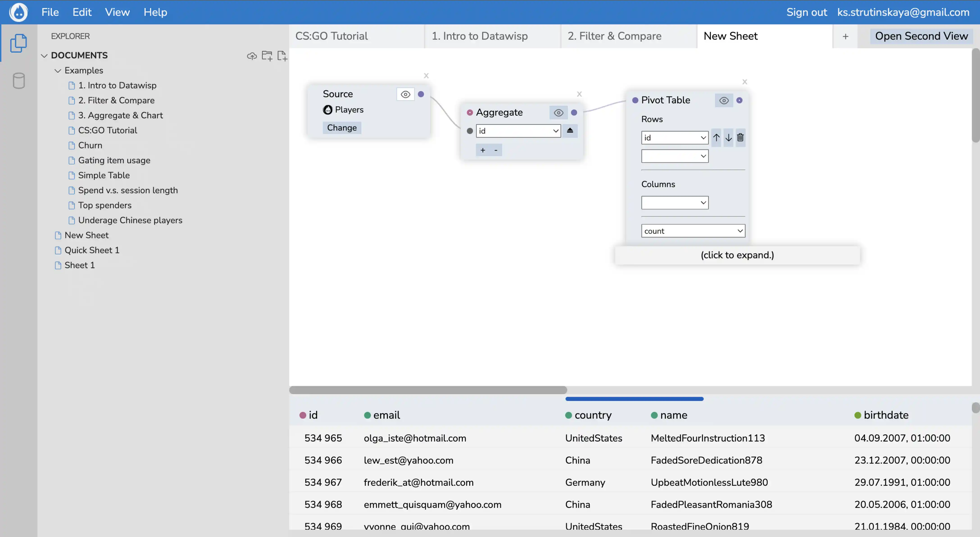Click the cloud upload icon in Documents

(252, 56)
